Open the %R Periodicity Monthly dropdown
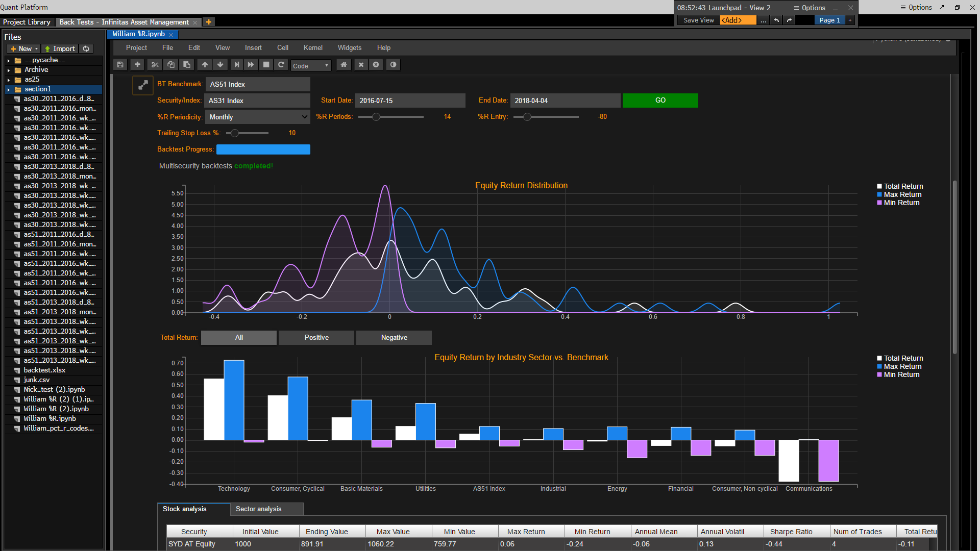Viewport: 980px width, 551px height. pos(258,117)
